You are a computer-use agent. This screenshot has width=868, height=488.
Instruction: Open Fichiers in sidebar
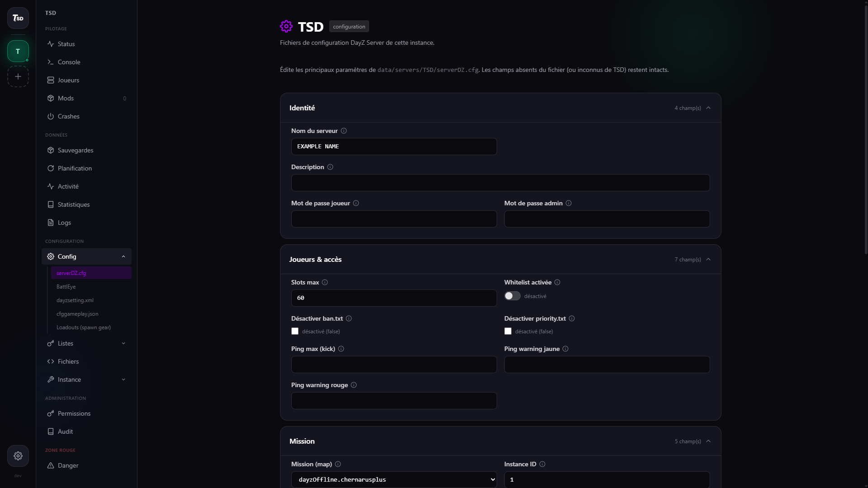click(86, 361)
